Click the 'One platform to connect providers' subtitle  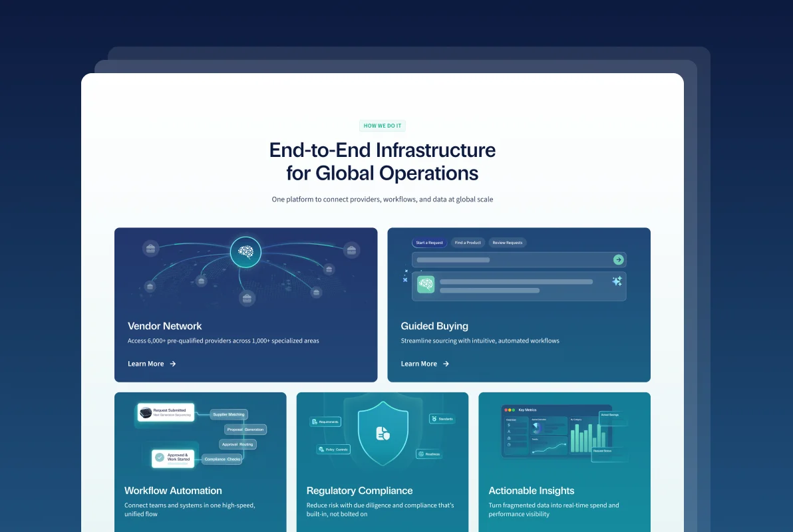click(383, 199)
